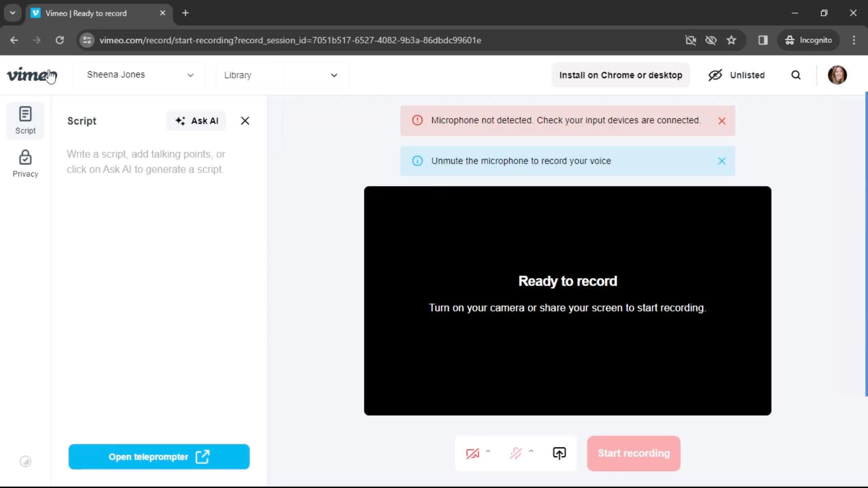The image size is (868, 488).
Task: Toggle the Unlisted privacy setting
Action: [x=736, y=75]
